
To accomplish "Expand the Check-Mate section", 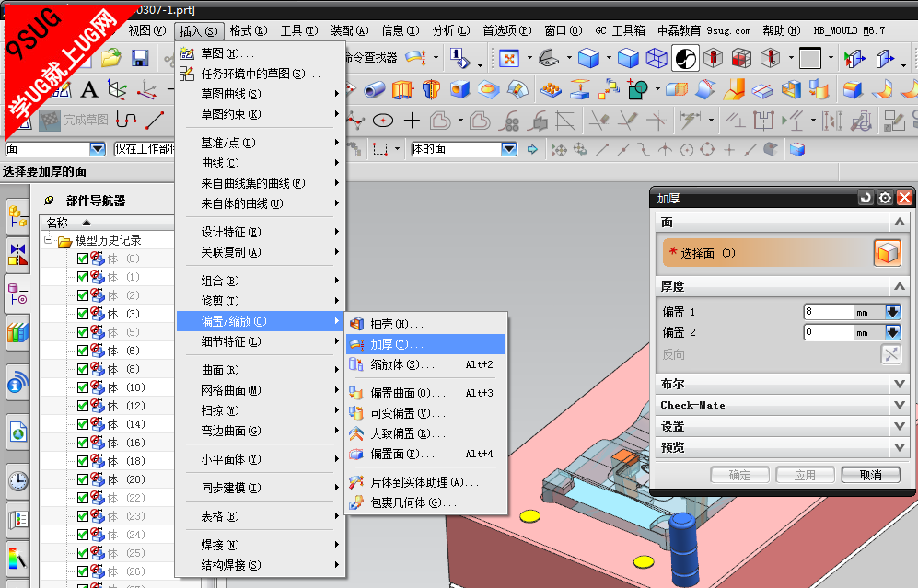I will [900, 405].
